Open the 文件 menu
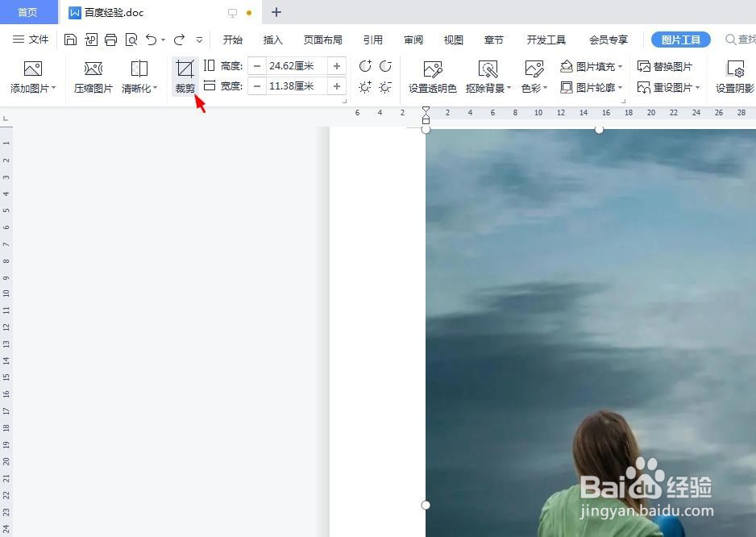Image resolution: width=756 pixels, height=537 pixels. click(31, 39)
